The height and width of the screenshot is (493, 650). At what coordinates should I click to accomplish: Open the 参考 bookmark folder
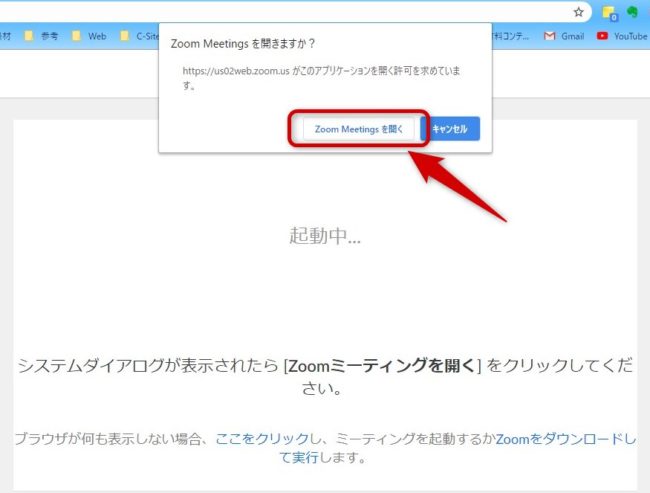click(41, 36)
